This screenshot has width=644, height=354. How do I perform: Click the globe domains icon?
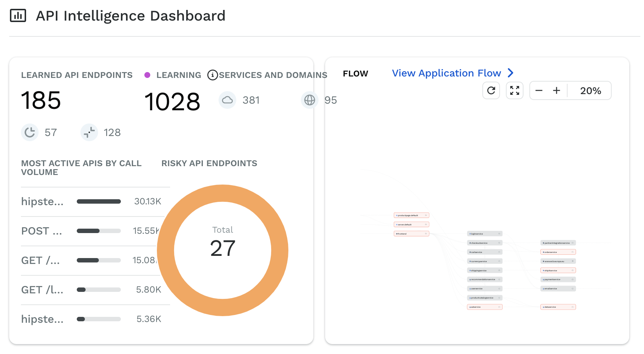click(310, 100)
